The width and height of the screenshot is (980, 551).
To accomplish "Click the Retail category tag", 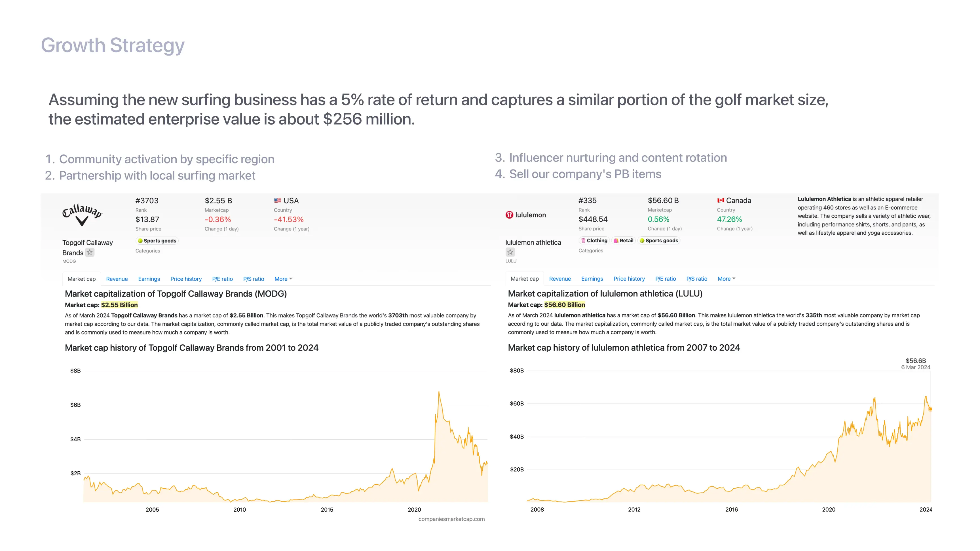I will pyautogui.click(x=624, y=240).
